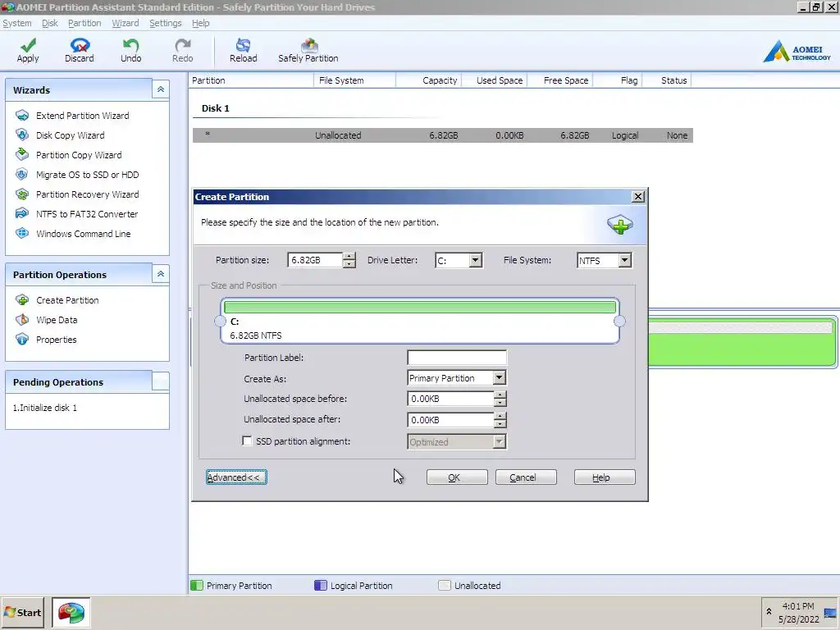Open Properties in Partition Operations
840x630 pixels.
pyautogui.click(x=57, y=340)
